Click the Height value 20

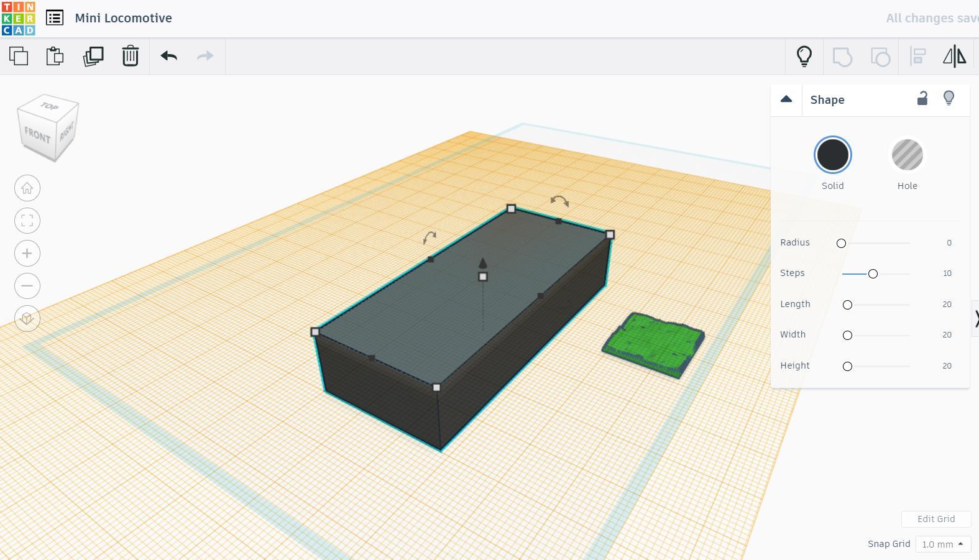[x=947, y=366]
